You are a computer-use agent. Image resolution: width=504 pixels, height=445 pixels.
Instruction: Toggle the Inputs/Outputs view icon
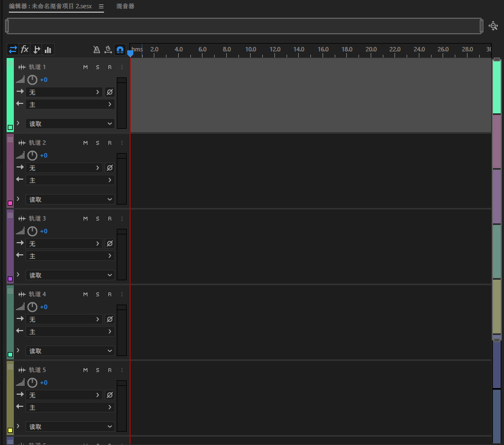click(13, 49)
